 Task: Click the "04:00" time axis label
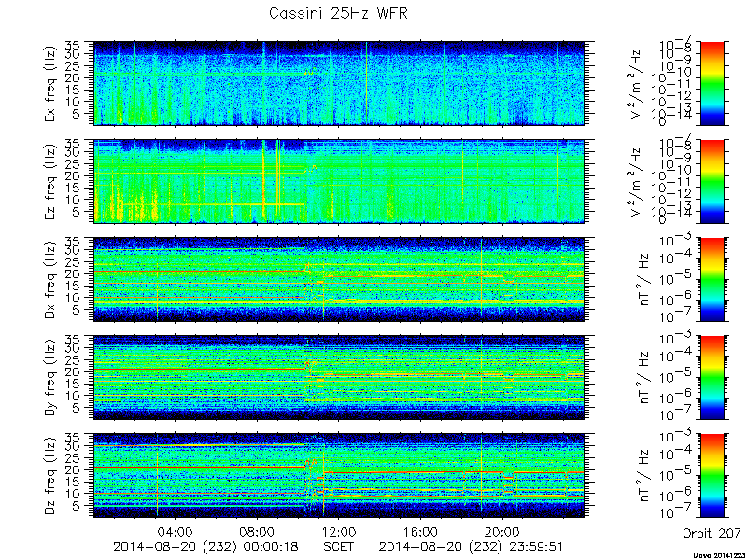pos(176,532)
